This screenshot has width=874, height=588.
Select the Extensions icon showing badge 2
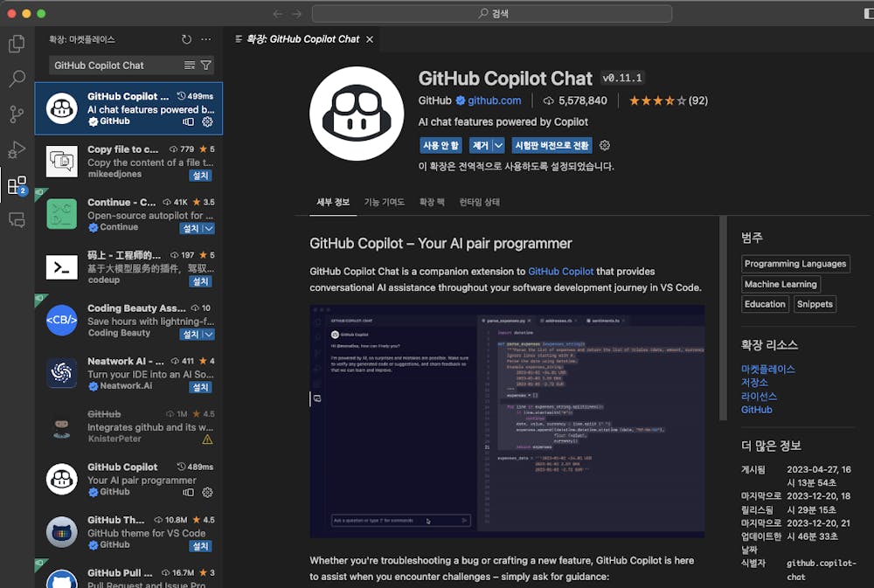point(16,186)
